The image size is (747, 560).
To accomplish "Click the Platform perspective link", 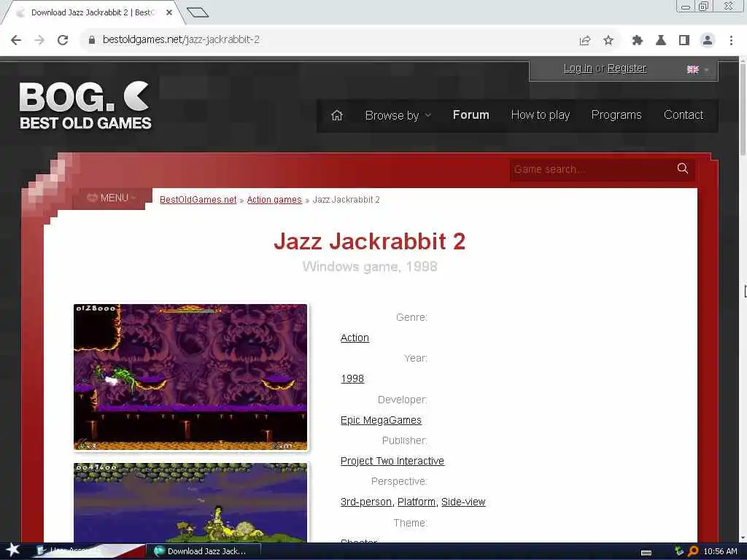I will pos(417,502).
